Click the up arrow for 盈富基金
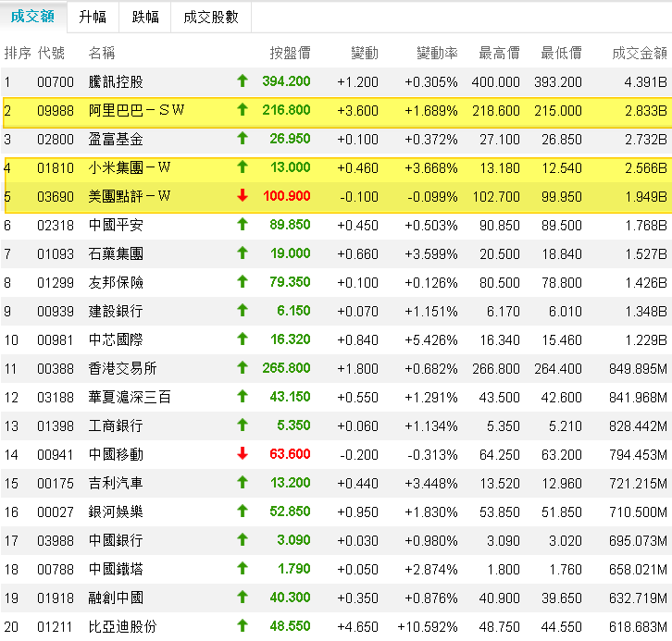This screenshot has width=672, height=641. (x=243, y=138)
